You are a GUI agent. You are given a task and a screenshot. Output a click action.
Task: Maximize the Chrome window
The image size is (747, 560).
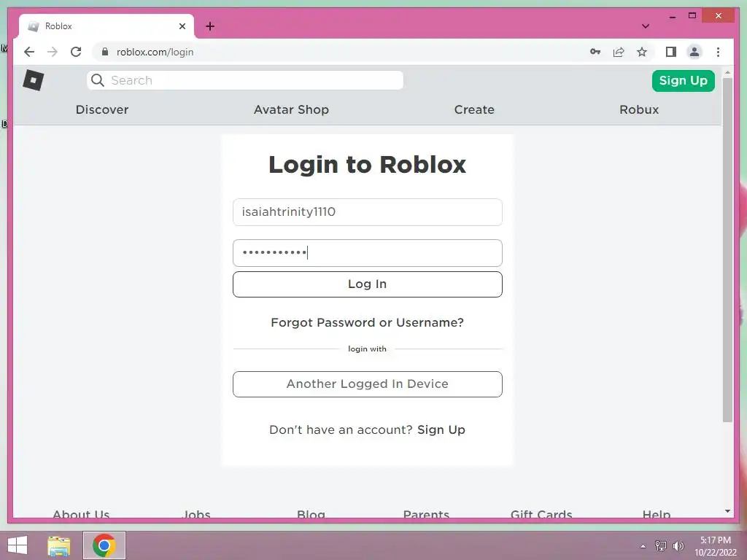pos(692,16)
